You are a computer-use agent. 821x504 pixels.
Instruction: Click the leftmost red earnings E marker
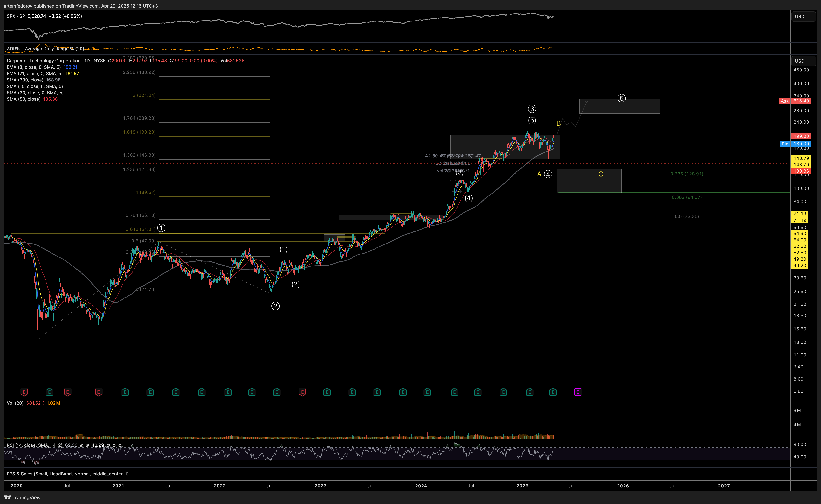[x=24, y=392]
